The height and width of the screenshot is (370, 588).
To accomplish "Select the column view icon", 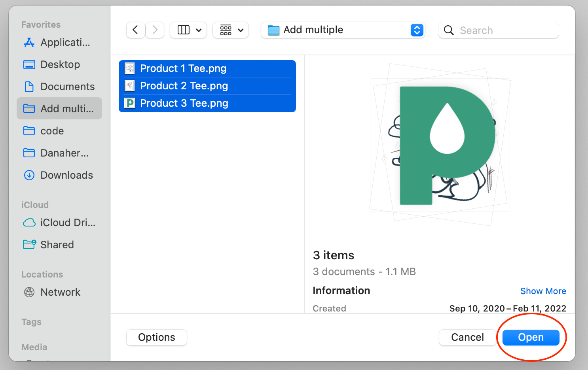I will 184,30.
